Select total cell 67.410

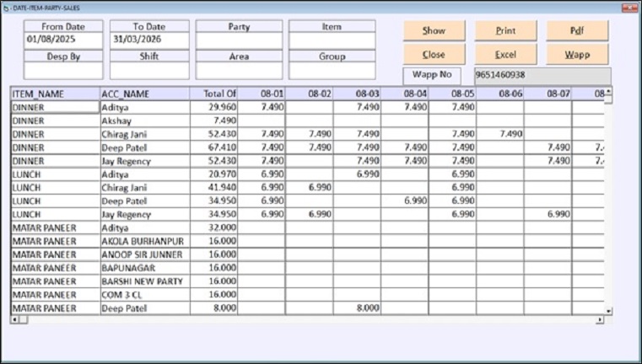point(213,147)
